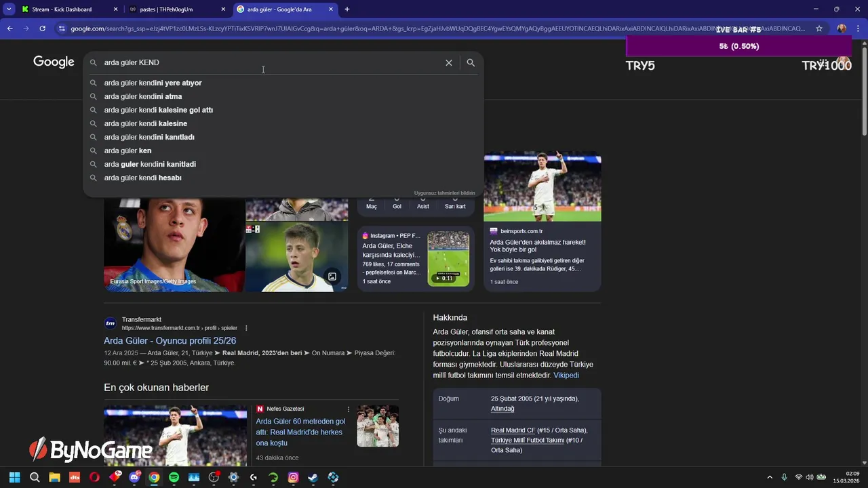Play the Instagram PEP F... video thumbnail

coord(448,258)
